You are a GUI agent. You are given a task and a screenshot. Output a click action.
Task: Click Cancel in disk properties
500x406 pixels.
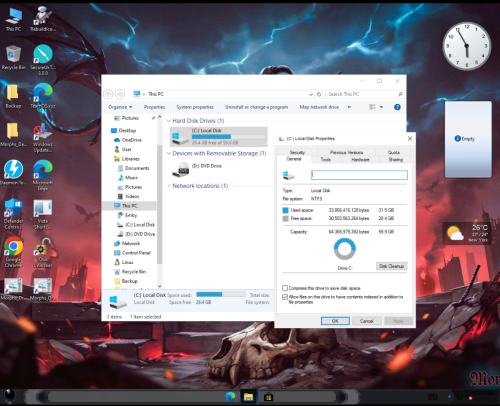[367, 321]
